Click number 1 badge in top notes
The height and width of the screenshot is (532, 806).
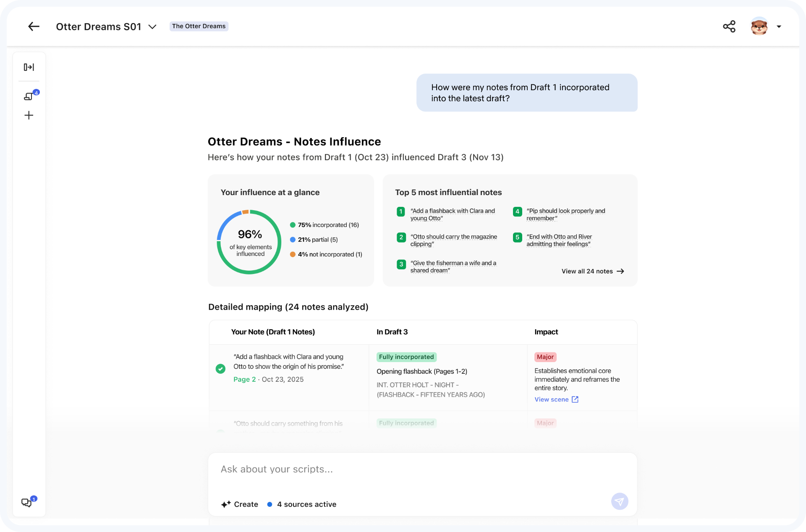pos(401,211)
